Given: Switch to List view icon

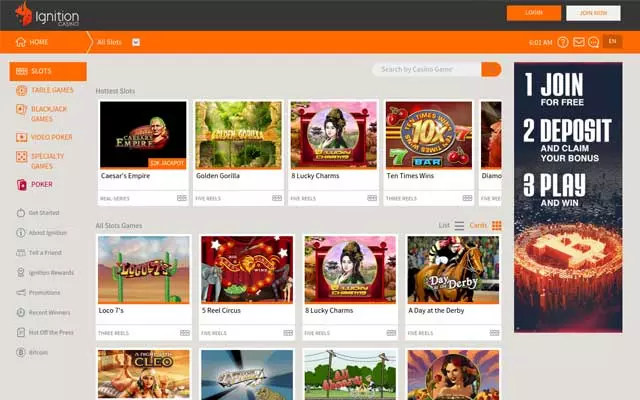Looking at the screenshot, I should (459, 226).
